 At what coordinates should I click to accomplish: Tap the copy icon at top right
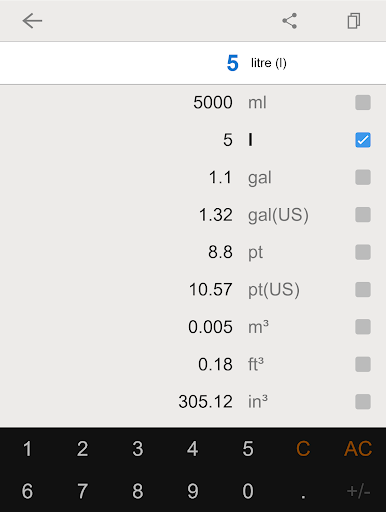click(354, 21)
